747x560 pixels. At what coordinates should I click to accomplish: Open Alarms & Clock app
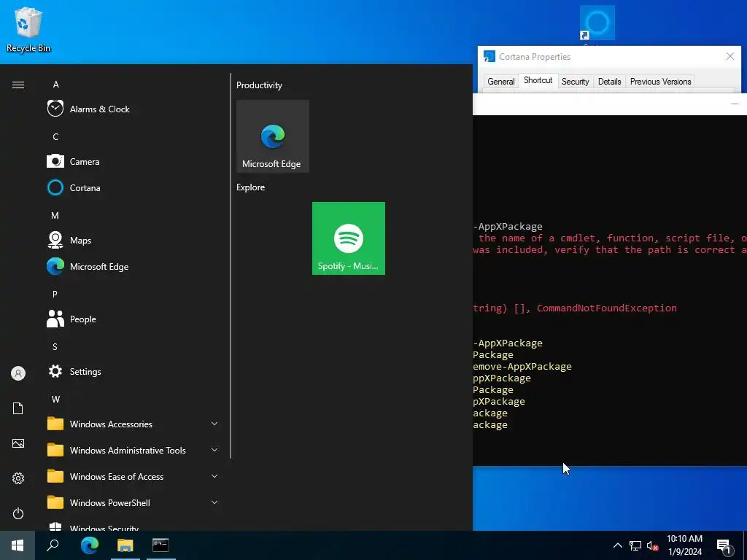(133, 109)
